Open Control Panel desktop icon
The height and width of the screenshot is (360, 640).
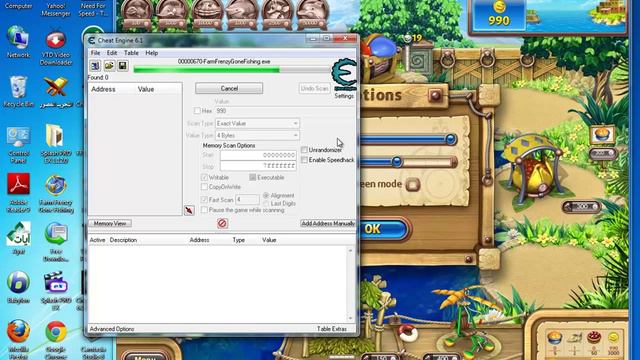pyautogui.click(x=18, y=145)
